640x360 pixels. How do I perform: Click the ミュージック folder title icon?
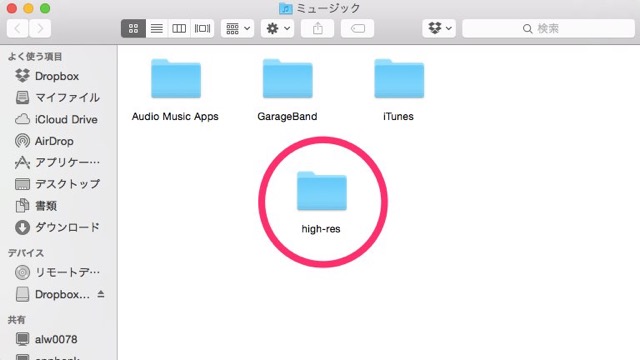286,8
